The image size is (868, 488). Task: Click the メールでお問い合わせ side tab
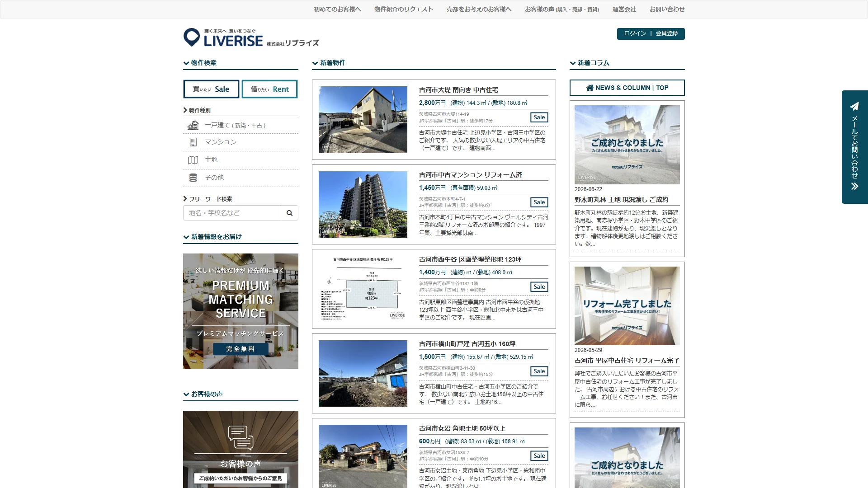click(x=854, y=147)
